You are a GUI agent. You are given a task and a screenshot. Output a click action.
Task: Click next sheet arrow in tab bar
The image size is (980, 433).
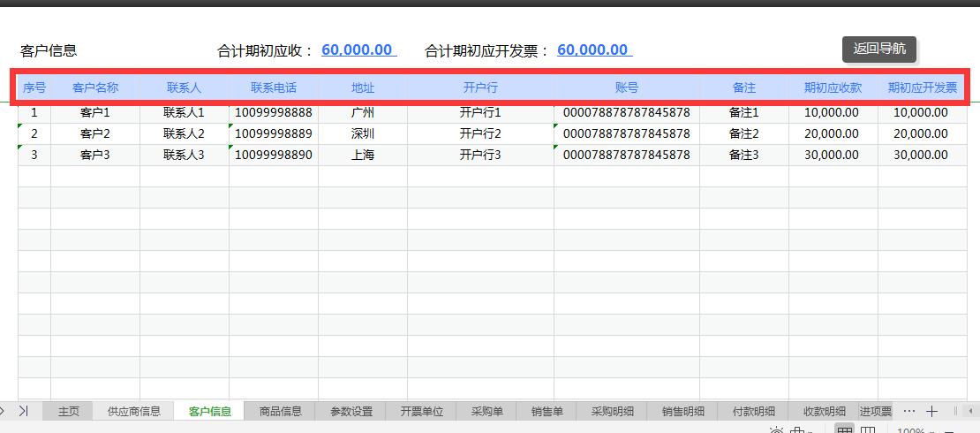[3, 411]
